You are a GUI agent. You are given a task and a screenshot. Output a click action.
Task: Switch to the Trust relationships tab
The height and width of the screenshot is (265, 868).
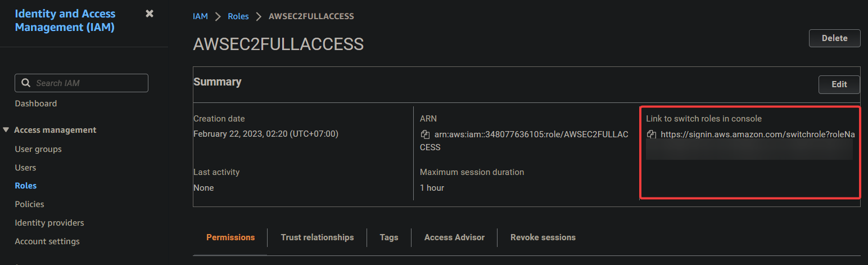pyautogui.click(x=318, y=237)
